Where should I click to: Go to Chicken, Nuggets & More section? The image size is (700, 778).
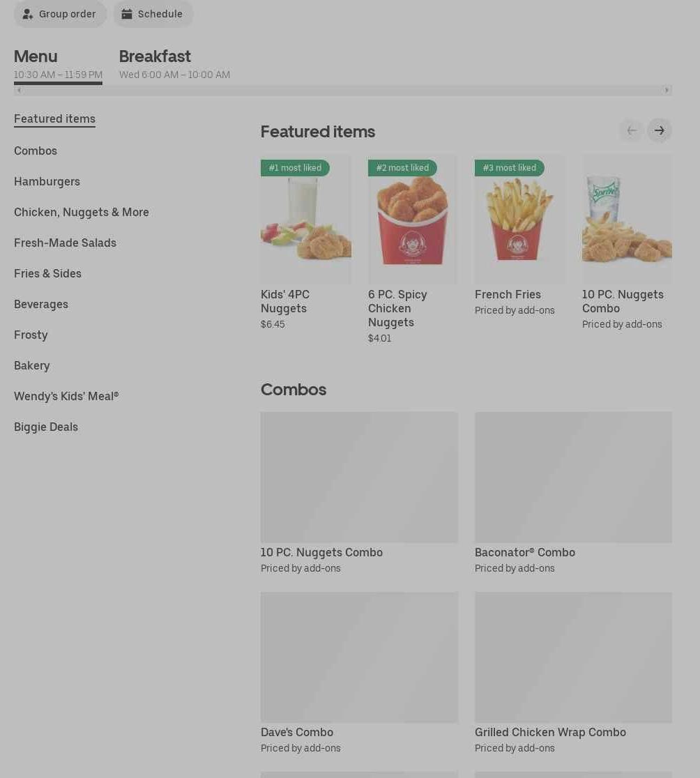[x=82, y=213]
